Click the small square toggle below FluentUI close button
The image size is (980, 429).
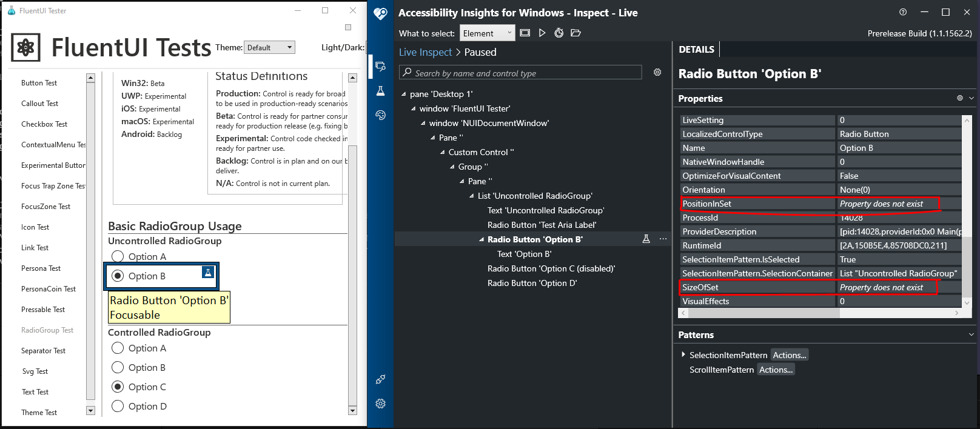click(348, 27)
